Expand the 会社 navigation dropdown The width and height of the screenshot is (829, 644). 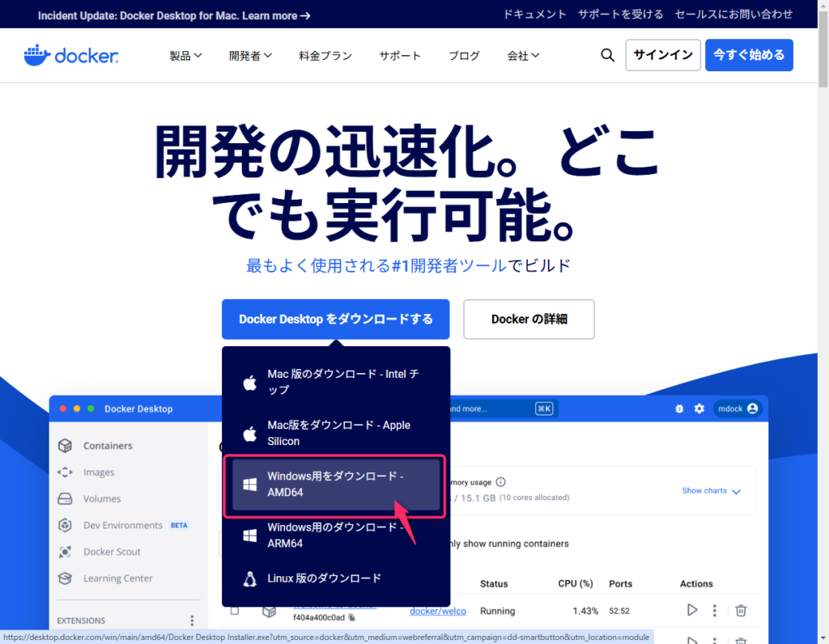[523, 56]
